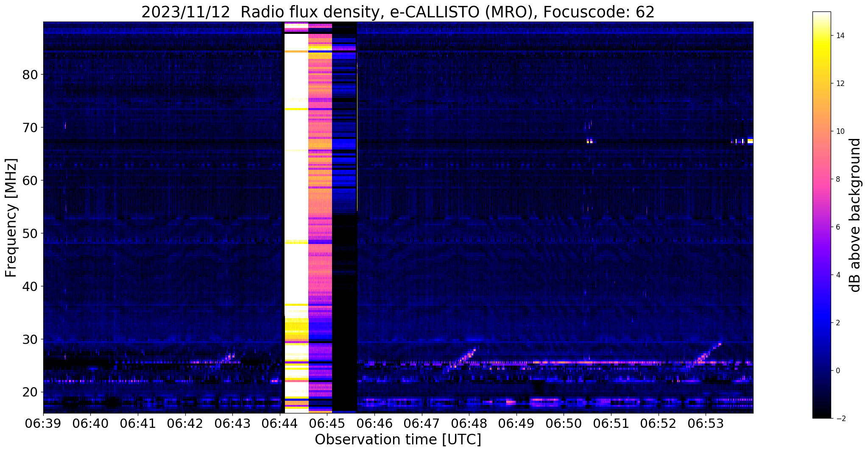Click the 40 MHz frequency tick label
Viewport: 868px width, 452px height.
(x=30, y=286)
